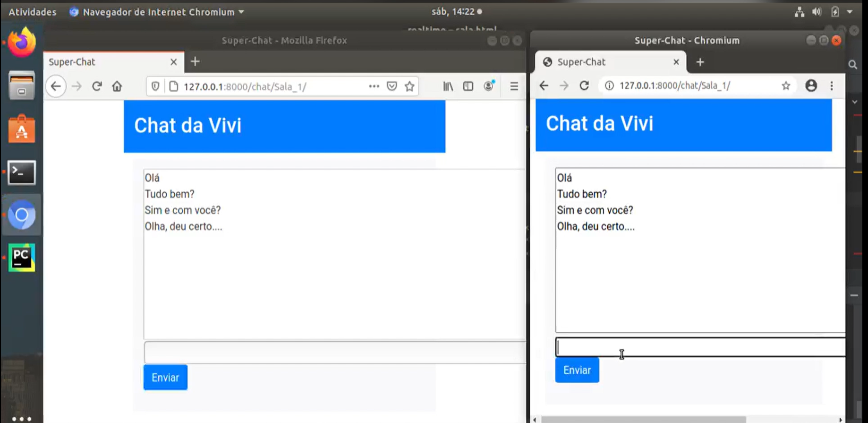Open the battery indicator in the top bar
Image resolution: width=868 pixels, height=423 pixels.
pos(835,12)
